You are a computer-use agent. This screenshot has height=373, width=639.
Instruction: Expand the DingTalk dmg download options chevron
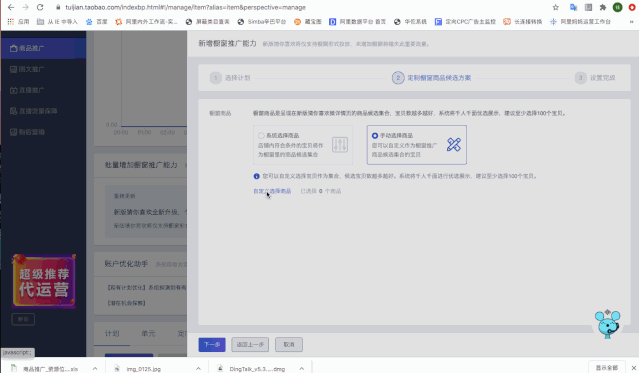click(302, 369)
